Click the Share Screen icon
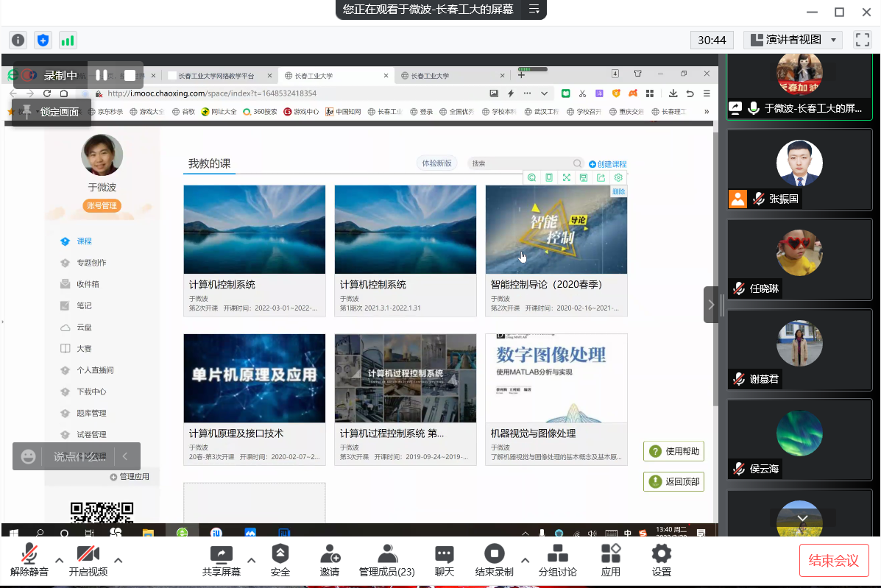Image resolution: width=881 pixels, height=588 pixels. tap(221, 555)
